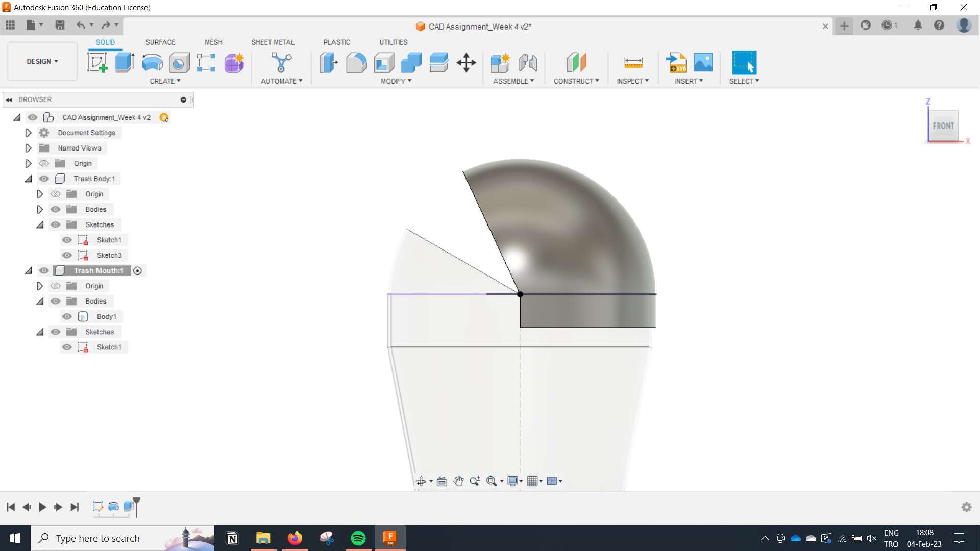Image resolution: width=980 pixels, height=551 pixels.
Task: Click the FRONT face of ViewCube
Action: pos(943,126)
